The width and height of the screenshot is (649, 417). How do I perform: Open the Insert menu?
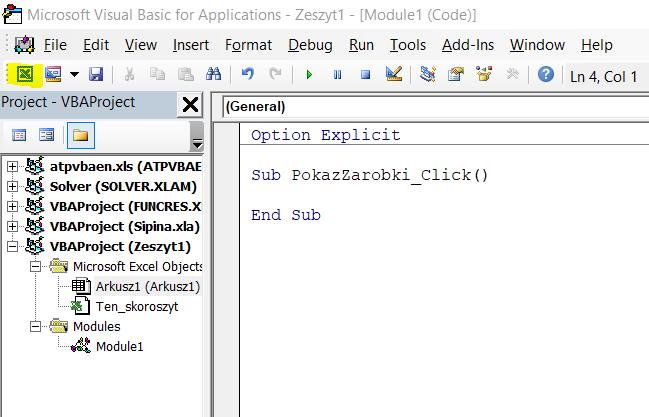click(191, 45)
